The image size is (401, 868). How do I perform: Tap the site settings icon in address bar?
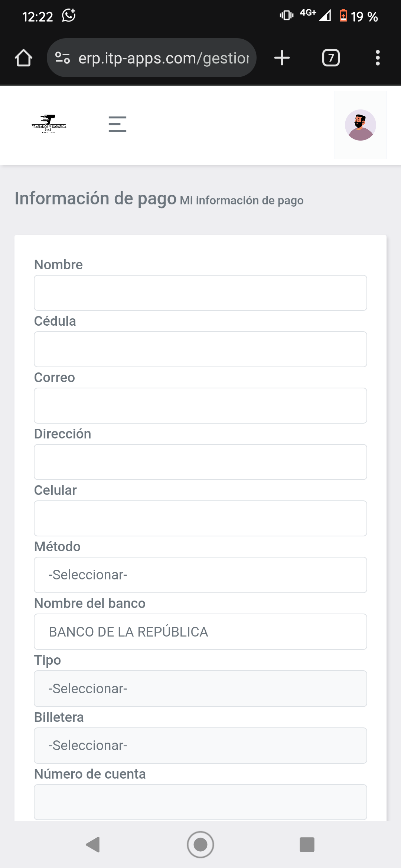tap(62, 58)
